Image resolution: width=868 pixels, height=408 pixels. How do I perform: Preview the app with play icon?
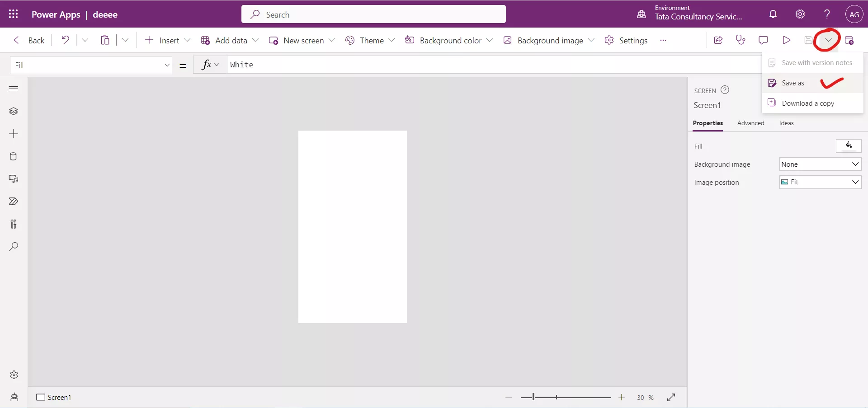pyautogui.click(x=786, y=40)
